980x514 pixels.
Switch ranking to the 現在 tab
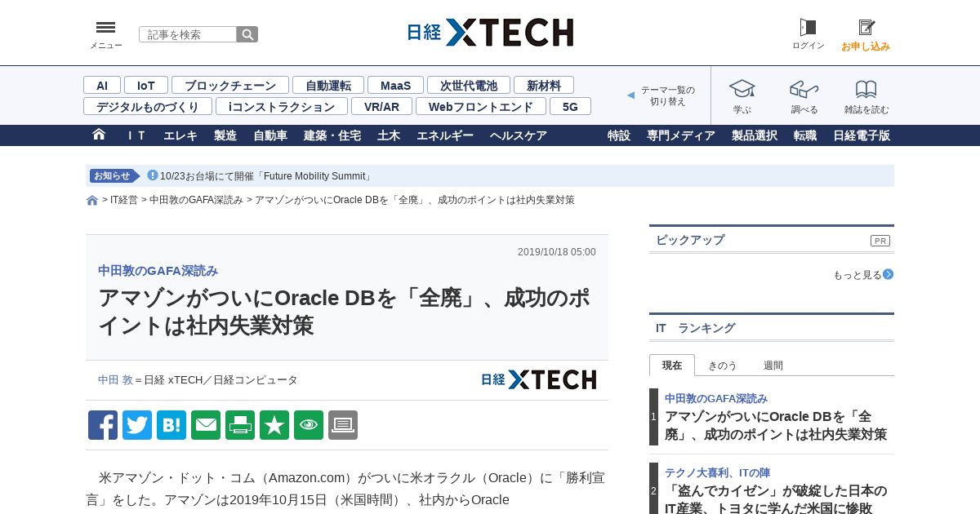672,366
